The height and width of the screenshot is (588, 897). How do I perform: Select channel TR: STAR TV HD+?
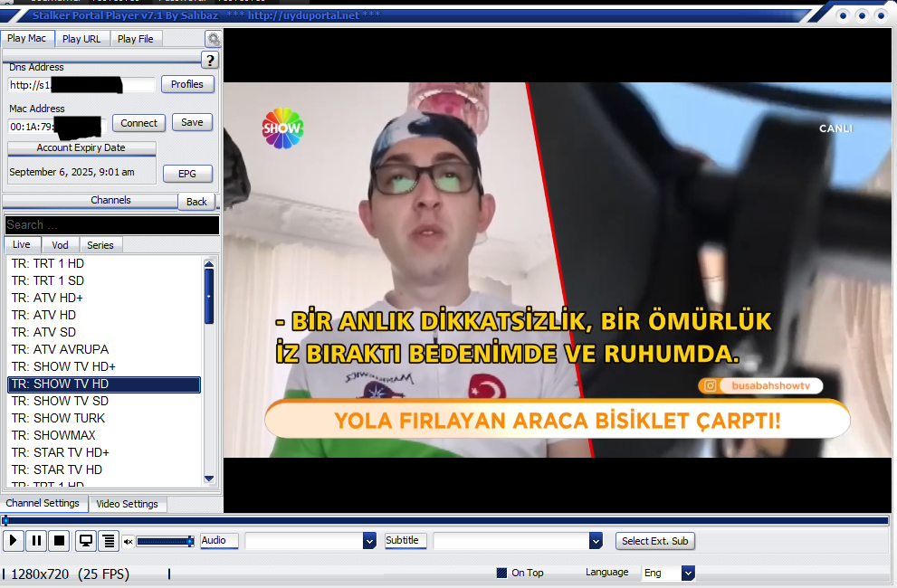click(x=105, y=452)
